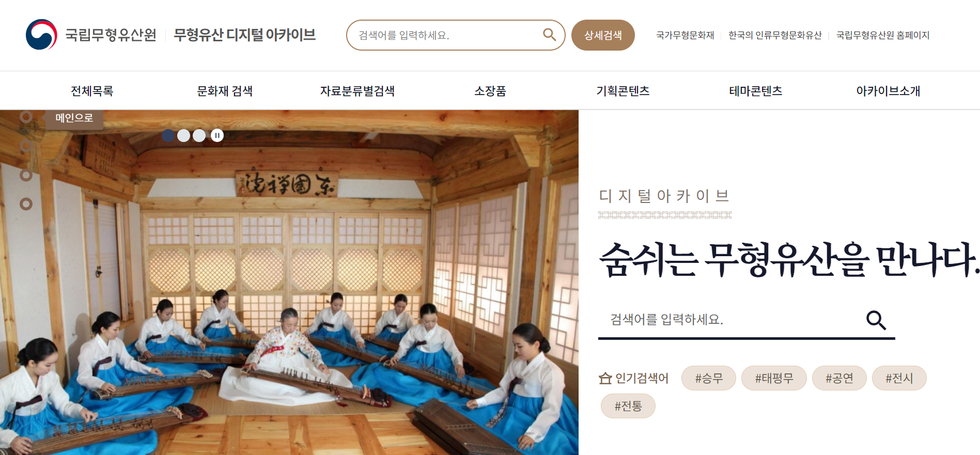Focus the main 검색어를 입력하세요 search field

(731, 320)
